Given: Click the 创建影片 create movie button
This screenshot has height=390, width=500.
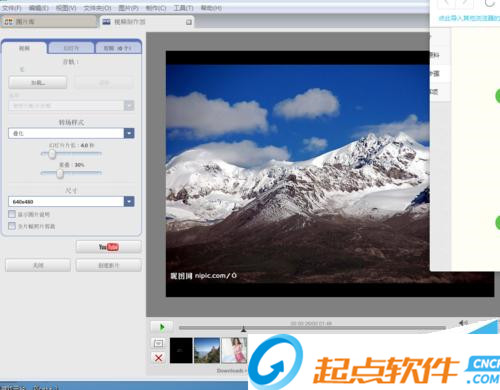Looking at the screenshot, I should pyautogui.click(x=109, y=266).
